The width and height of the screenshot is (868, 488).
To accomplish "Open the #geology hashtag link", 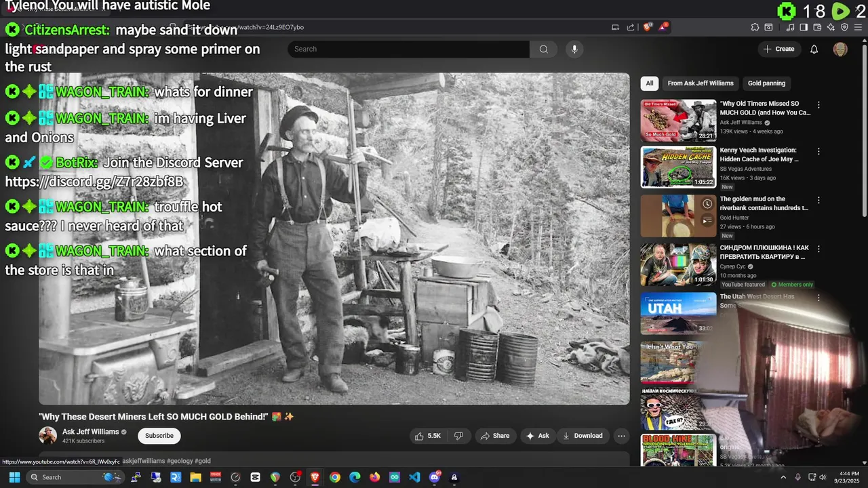I will tap(180, 461).
